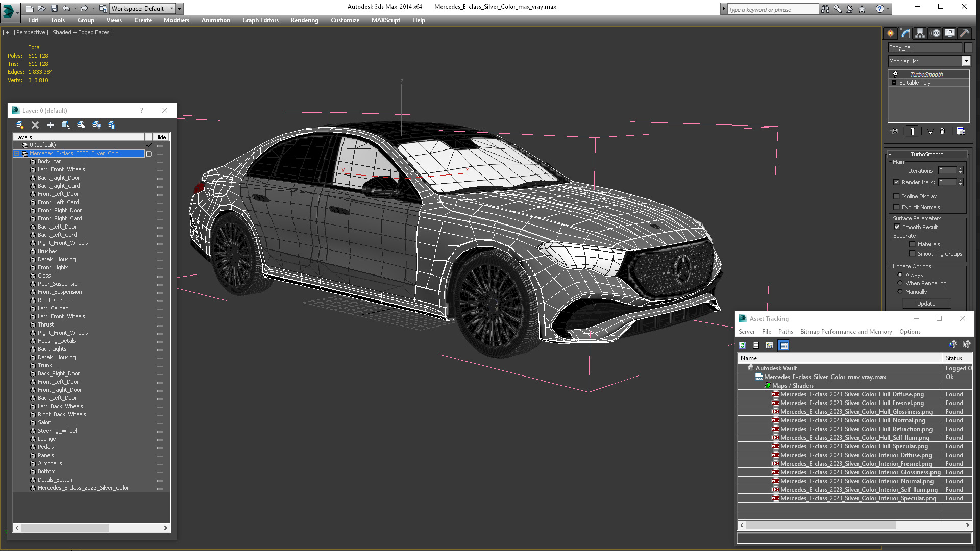Click Status Log icon in Asset Tracking
The height and width of the screenshot is (551, 980).
pos(756,346)
